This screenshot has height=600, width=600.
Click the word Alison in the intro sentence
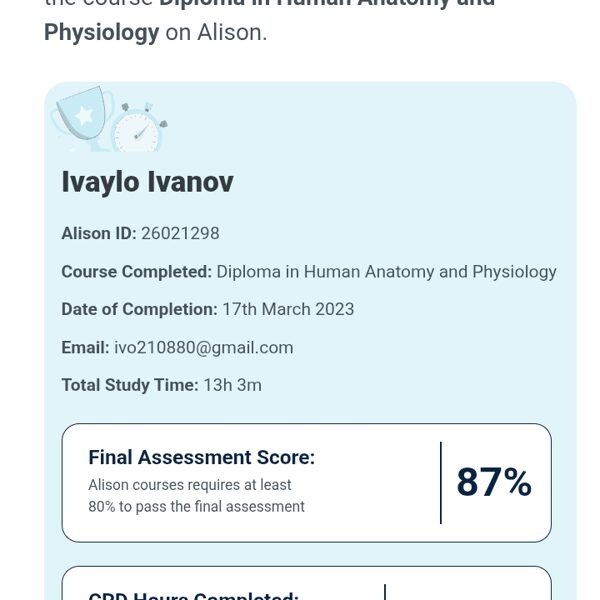232,32
